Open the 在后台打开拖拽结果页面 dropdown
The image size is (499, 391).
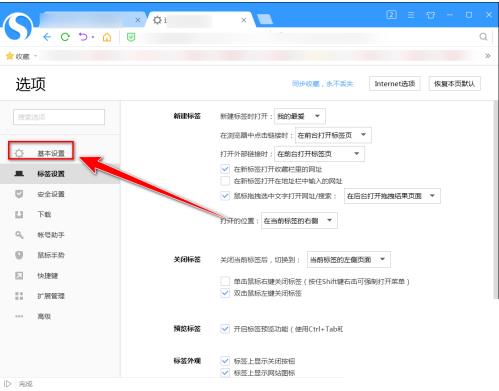[x=392, y=196]
